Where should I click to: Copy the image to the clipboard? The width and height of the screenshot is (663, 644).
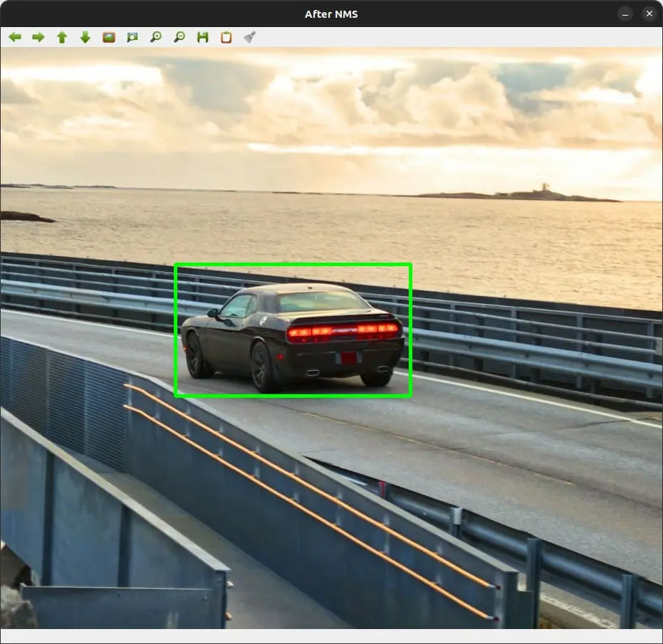226,37
